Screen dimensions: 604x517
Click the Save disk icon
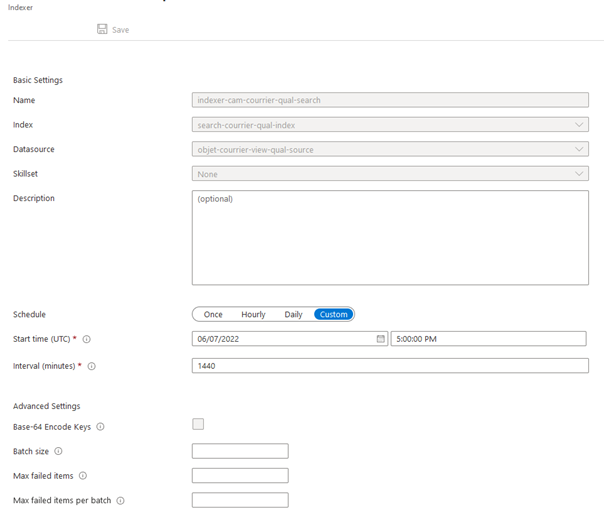(102, 30)
